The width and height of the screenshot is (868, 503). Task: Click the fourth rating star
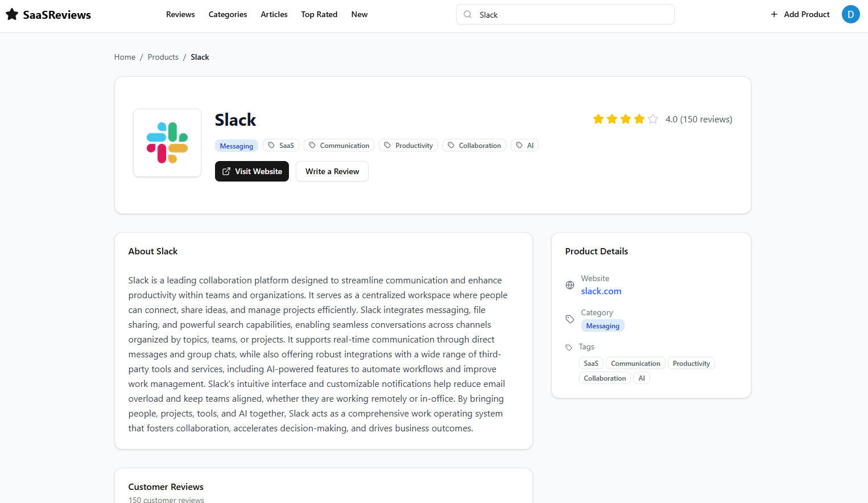639,119
